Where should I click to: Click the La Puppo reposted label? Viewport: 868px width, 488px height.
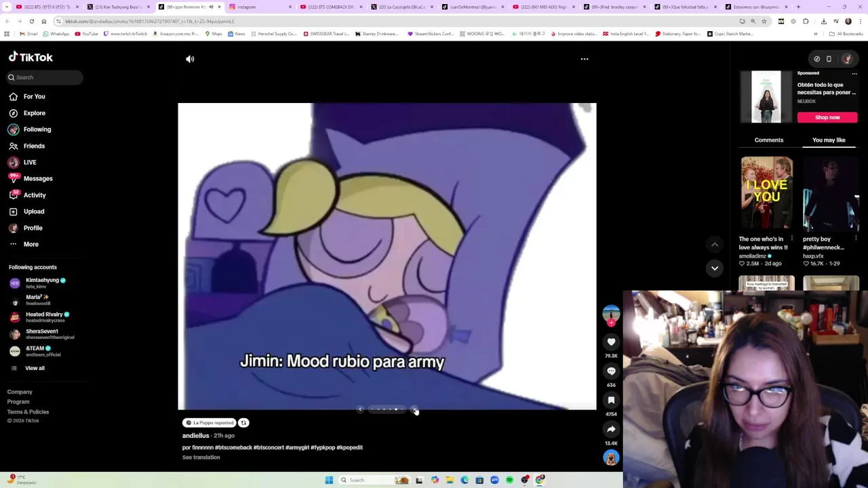coord(210,423)
